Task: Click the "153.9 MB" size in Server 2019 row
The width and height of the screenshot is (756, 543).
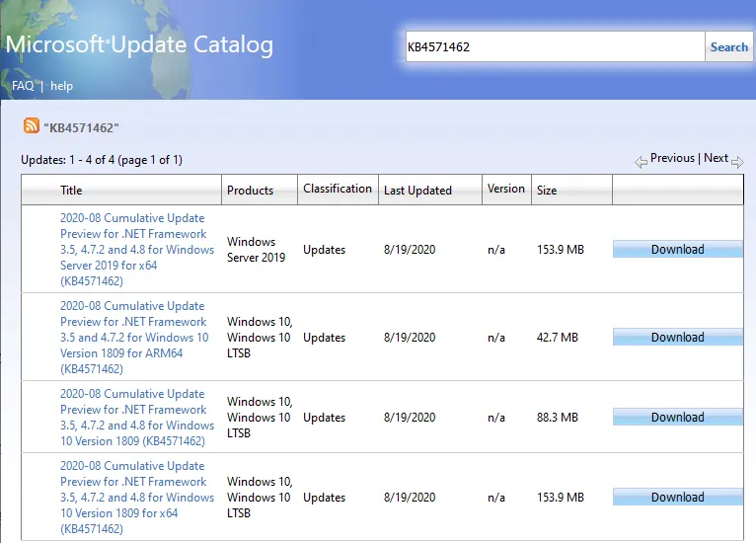Action: click(561, 250)
